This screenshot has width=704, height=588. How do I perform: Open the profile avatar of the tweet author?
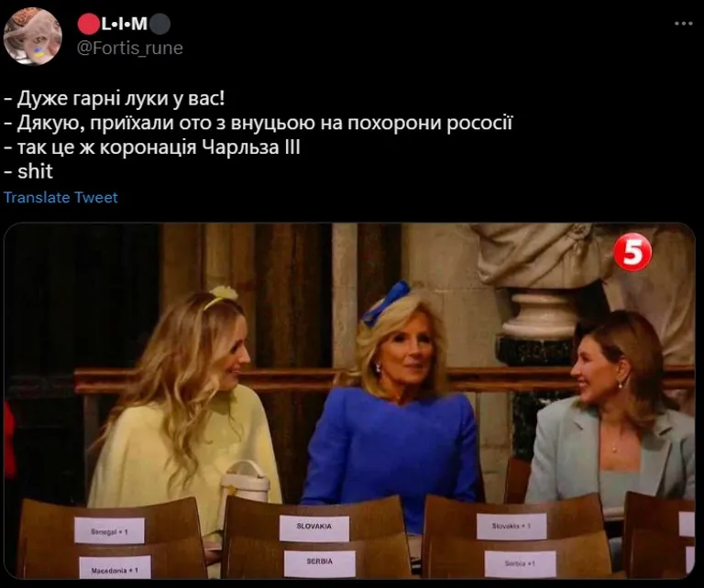pyautogui.click(x=33, y=37)
